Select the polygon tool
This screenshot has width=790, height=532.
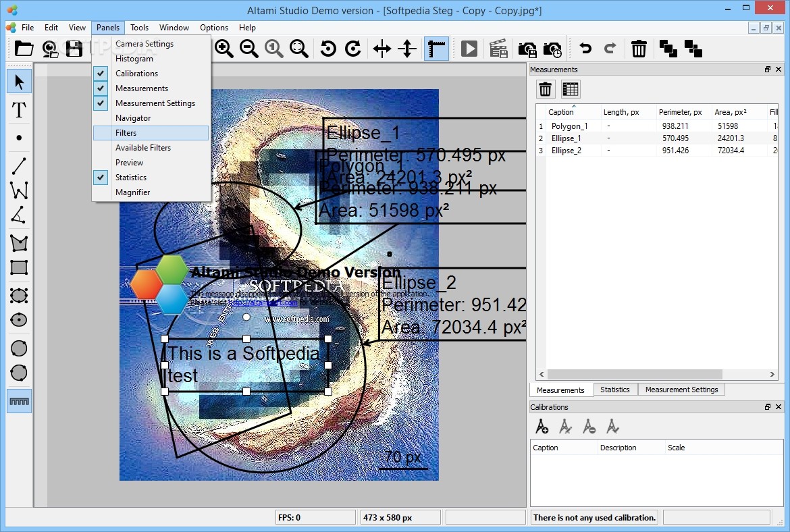point(19,243)
